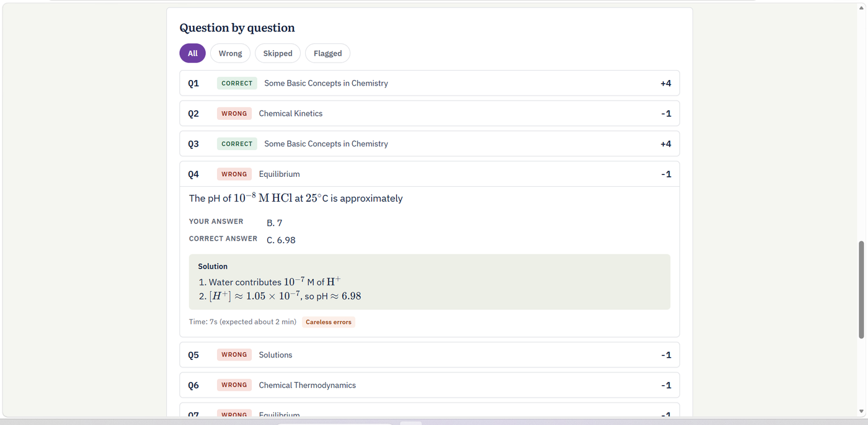This screenshot has height=425, width=868.
Task: Click the -1 score on Q2
Action: (x=666, y=114)
